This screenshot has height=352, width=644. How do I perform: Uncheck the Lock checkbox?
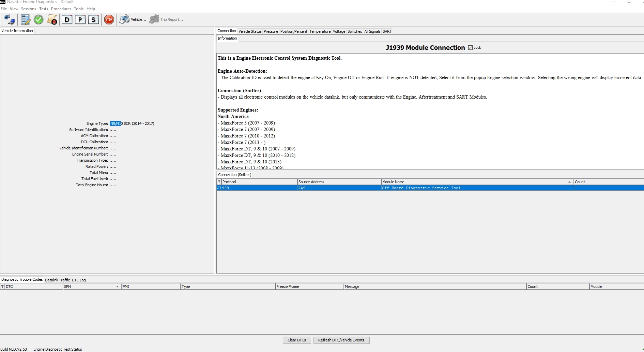pos(471,47)
